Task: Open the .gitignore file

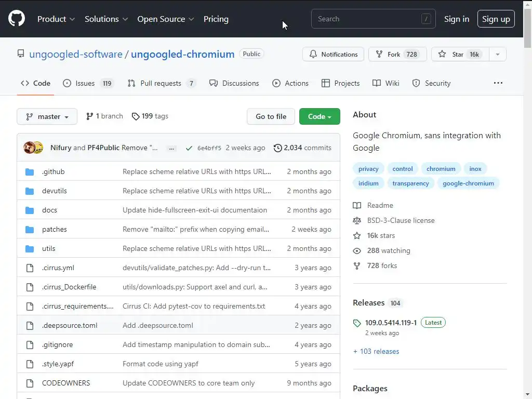Action: click(x=57, y=344)
